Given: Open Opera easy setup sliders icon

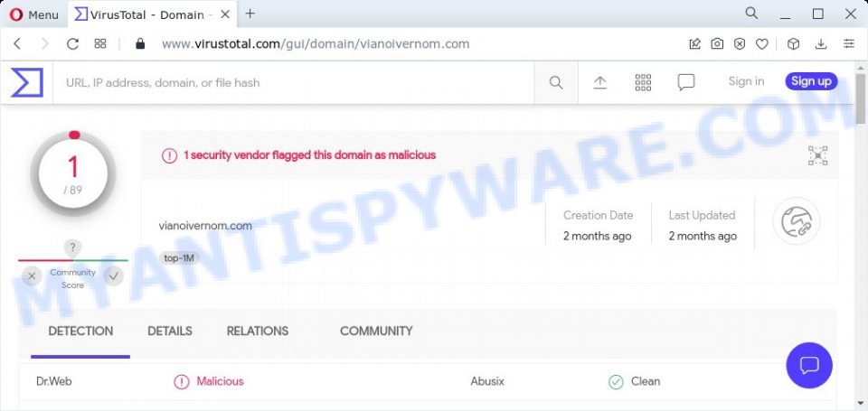Looking at the screenshot, I should [x=849, y=43].
